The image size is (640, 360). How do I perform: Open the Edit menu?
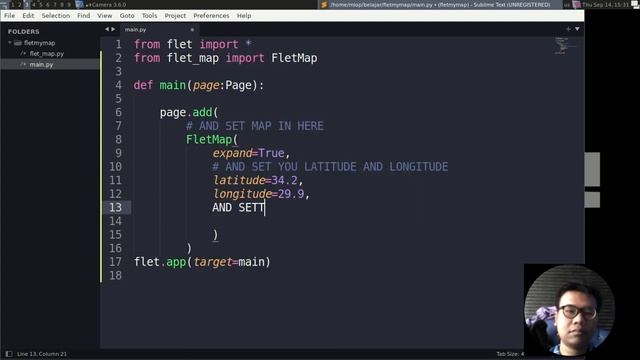(28, 16)
